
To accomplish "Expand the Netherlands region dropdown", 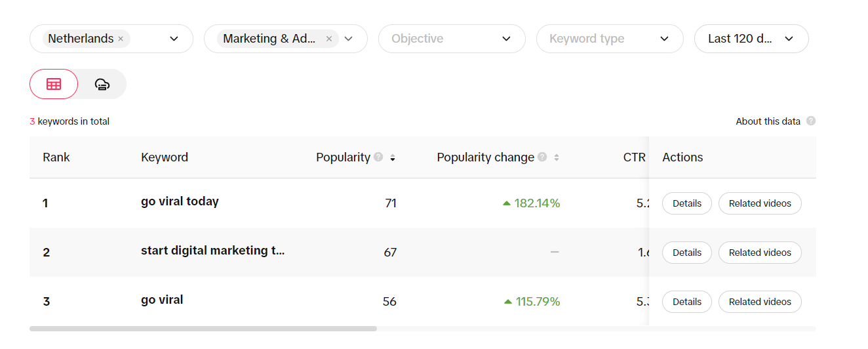I will point(174,39).
